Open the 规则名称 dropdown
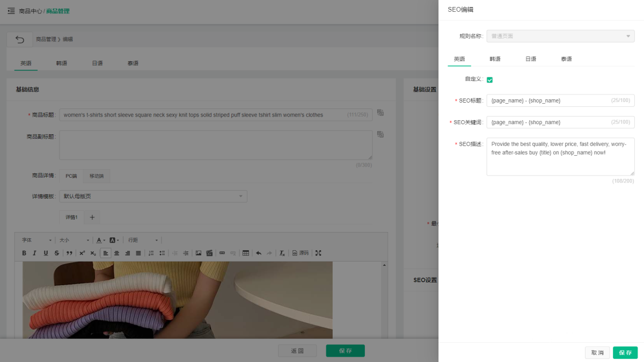The height and width of the screenshot is (362, 644). pyautogui.click(x=560, y=36)
